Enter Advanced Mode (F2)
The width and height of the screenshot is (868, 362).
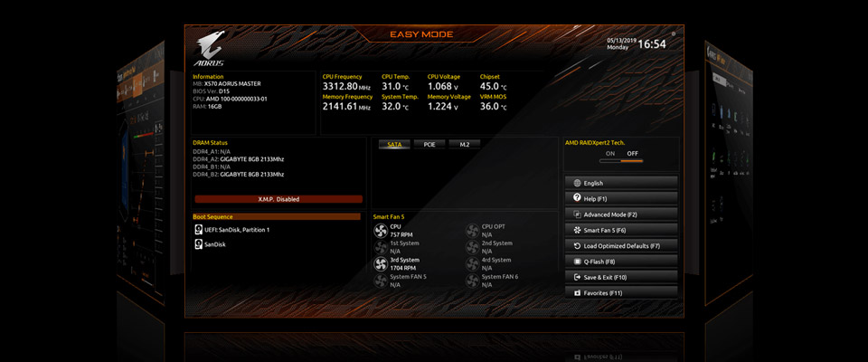(x=621, y=214)
